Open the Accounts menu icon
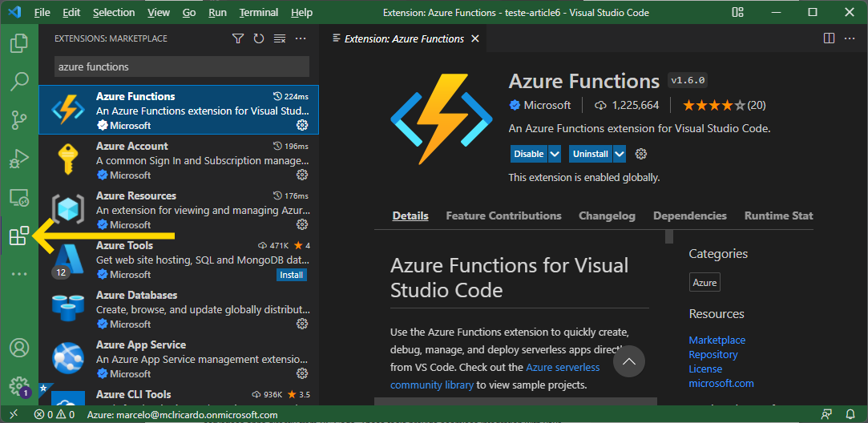 tap(19, 348)
